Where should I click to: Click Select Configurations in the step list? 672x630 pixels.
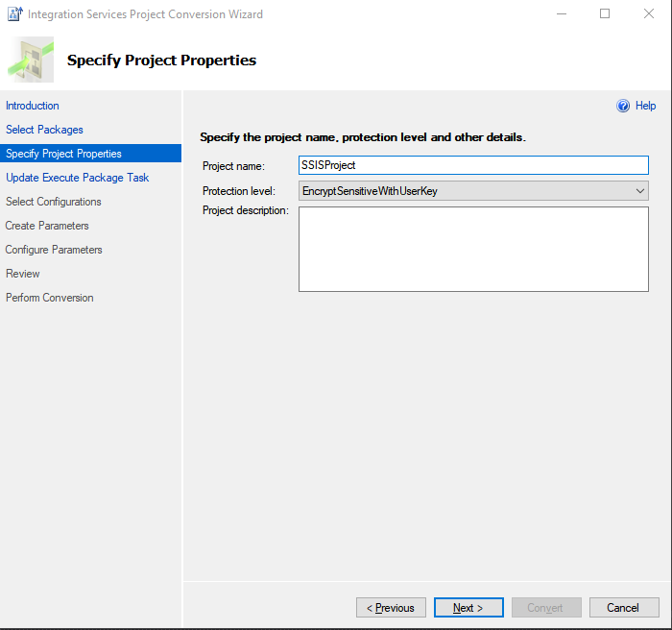coord(54,202)
